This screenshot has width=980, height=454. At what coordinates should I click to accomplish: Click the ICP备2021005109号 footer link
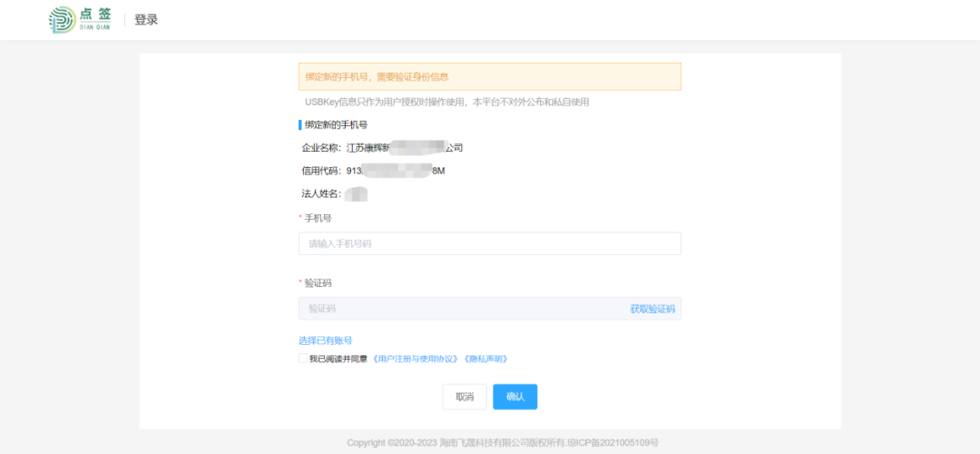(612, 443)
